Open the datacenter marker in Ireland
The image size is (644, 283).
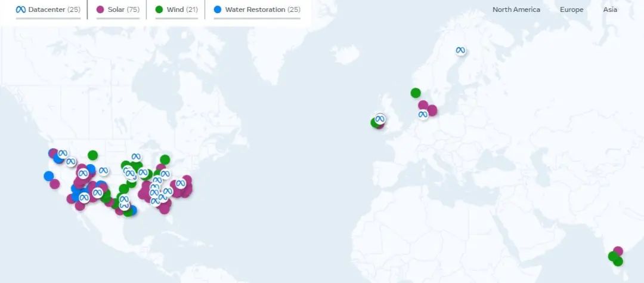[380, 119]
